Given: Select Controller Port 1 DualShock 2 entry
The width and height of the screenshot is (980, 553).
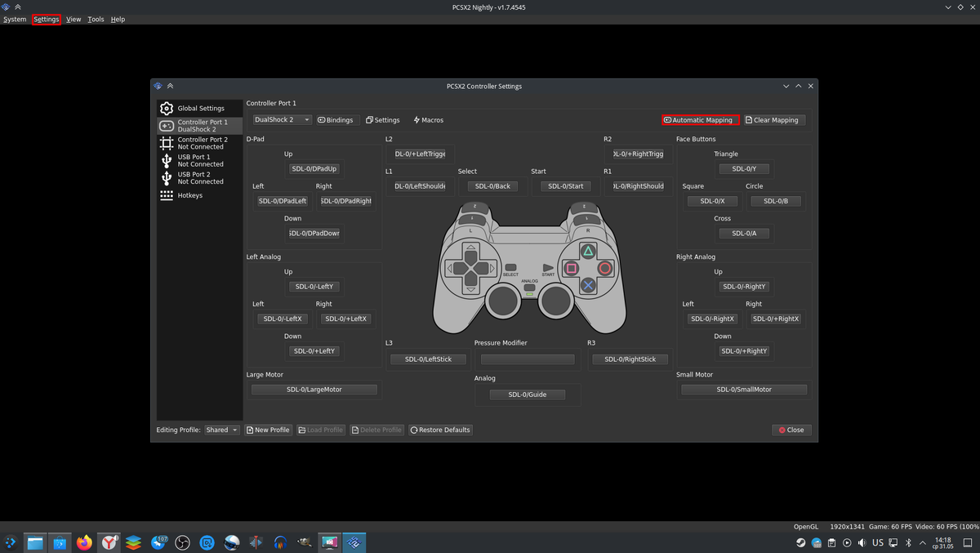Looking at the screenshot, I should [x=199, y=126].
